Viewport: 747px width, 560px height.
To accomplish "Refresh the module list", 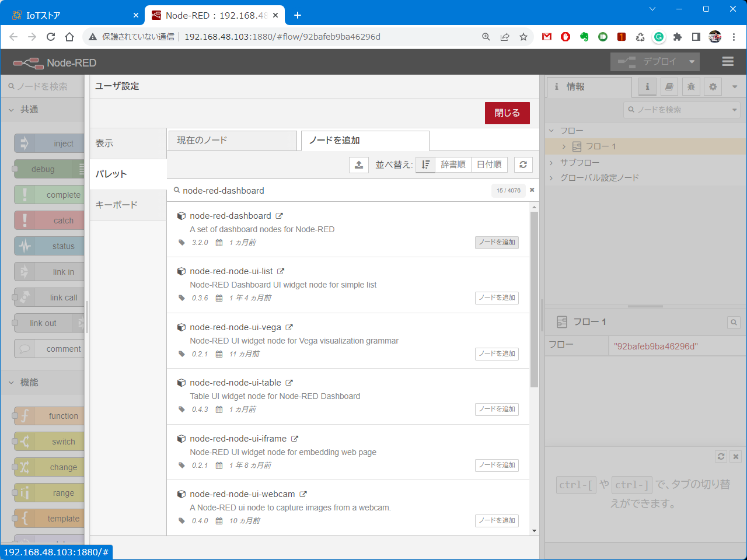I will (x=523, y=164).
